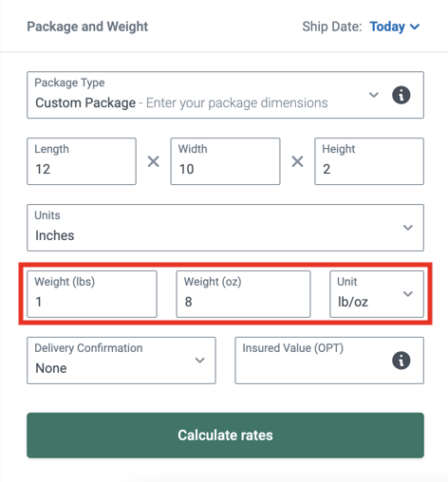The width and height of the screenshot is (448, 482).
Task: Click the chevron arrow in the lb/oz Unit field
Action: (408, 294)
